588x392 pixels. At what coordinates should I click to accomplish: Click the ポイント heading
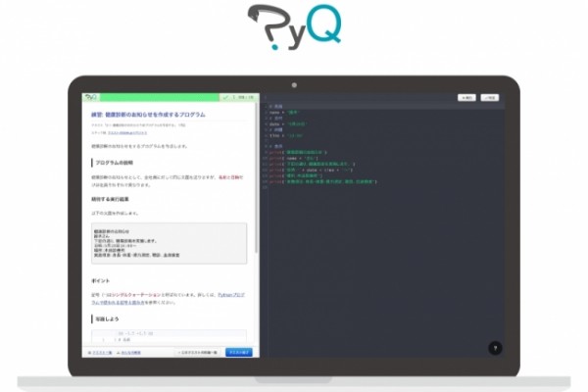(x=101, y=280)
